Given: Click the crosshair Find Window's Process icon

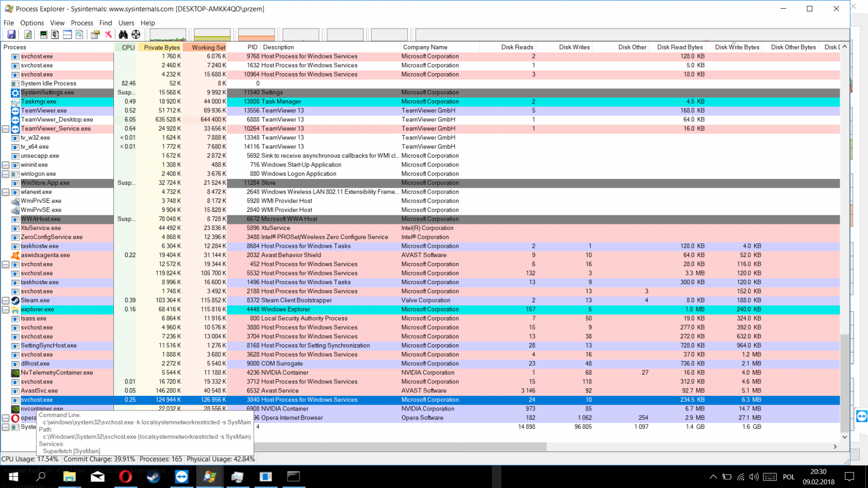Looking at the screenshot, I should (x=136, y=35).
